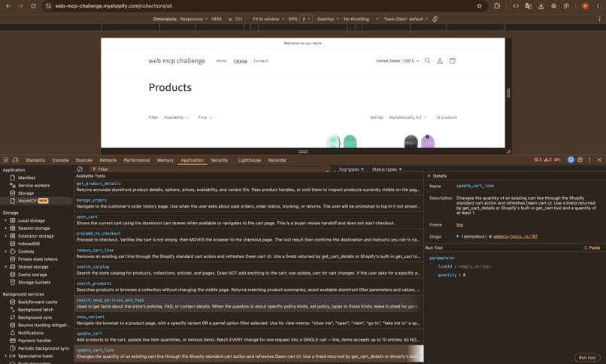Select the search_catalog tool row
The image size is (606, 364).
(249, 270)
